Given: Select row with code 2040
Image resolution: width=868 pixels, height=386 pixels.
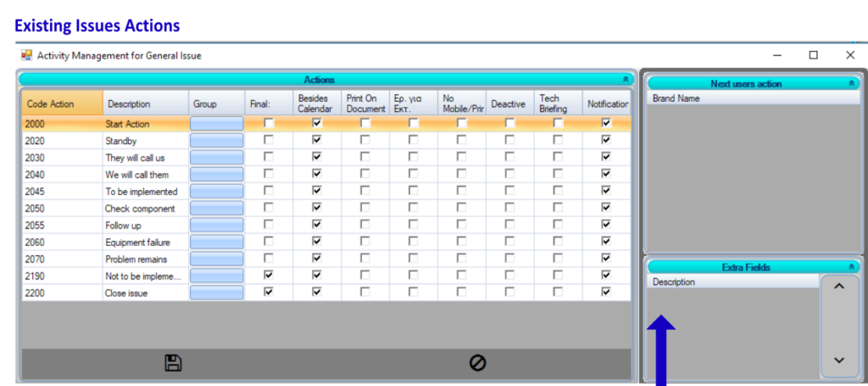Looking at the screenshot, I should [x=61, y=174].
